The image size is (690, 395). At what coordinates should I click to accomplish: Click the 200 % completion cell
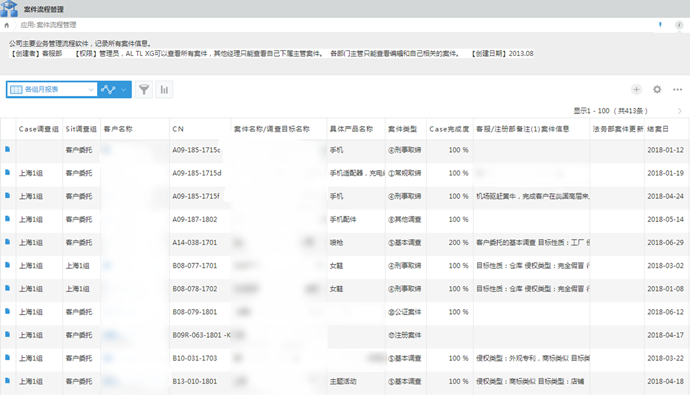pyautogui.click(x=459, y=242)
